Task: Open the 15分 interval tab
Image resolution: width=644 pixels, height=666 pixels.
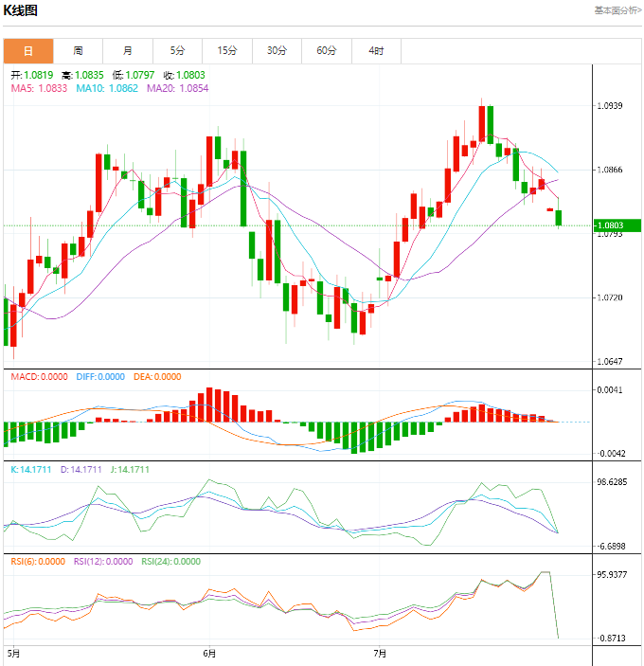Action: (x=227, y=50)
